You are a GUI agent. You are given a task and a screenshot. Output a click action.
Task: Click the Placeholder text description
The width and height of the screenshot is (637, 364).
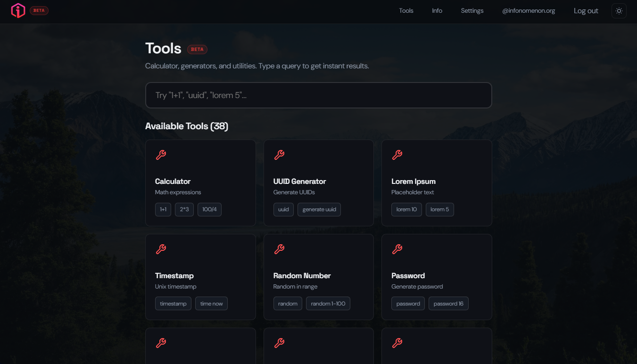pyautogui.click(x=413, y=192)
